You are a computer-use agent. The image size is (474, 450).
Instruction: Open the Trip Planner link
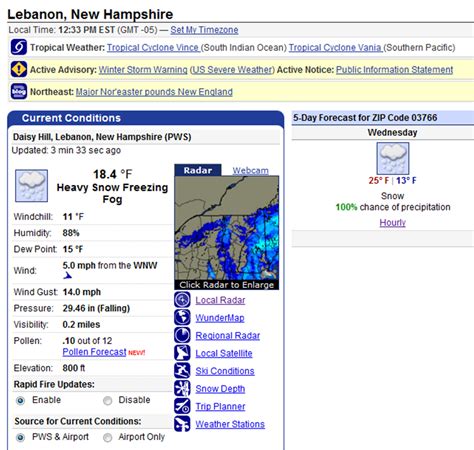[220, 406]
